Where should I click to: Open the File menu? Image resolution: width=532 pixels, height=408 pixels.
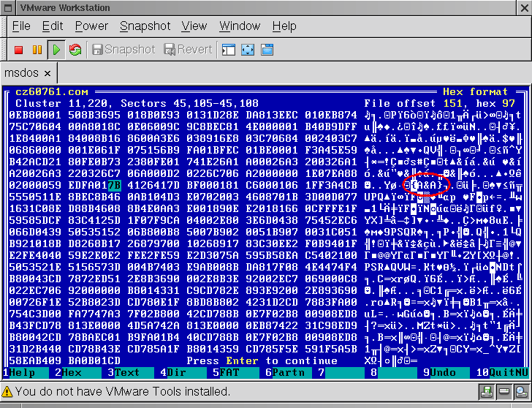pyautogui.click(x=21, y=26)
